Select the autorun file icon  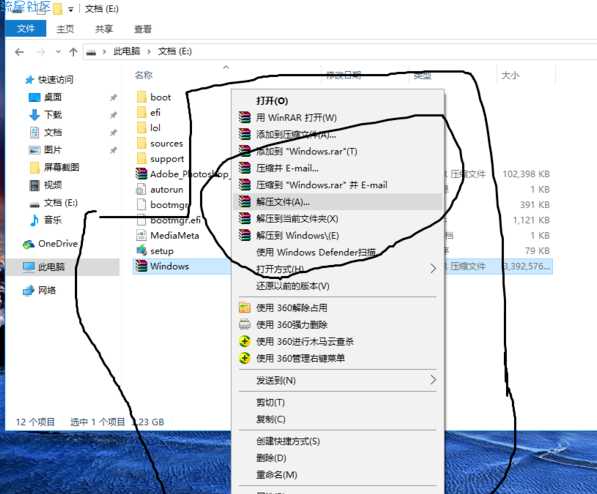coord(141,189)
